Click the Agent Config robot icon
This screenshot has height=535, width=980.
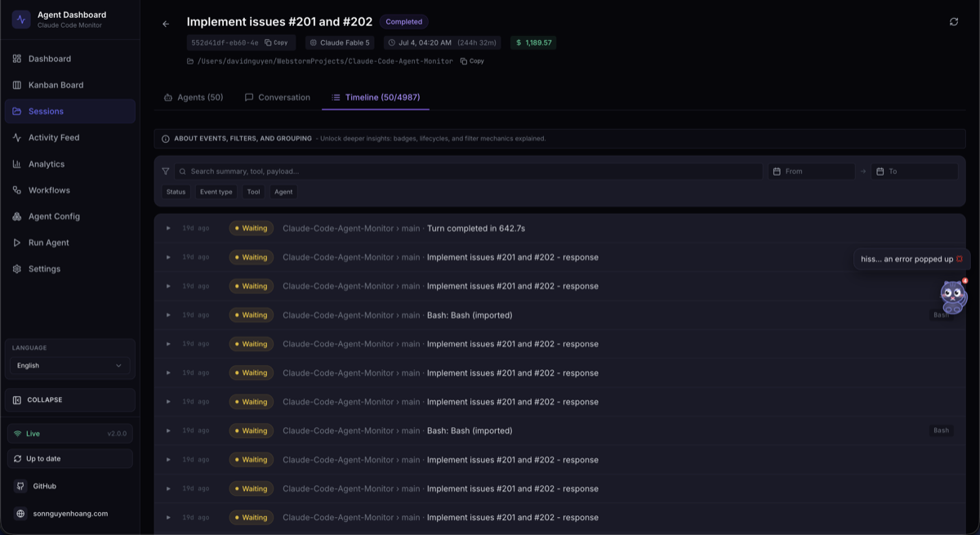[x=17, y=216]
